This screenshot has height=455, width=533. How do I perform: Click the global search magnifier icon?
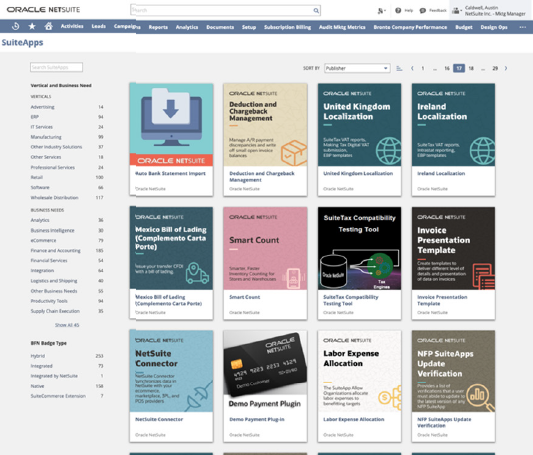click(316, 11)
